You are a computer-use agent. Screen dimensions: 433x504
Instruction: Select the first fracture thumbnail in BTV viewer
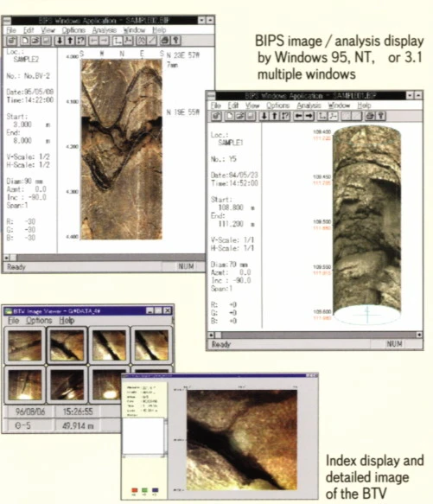(x=25, y=345)
